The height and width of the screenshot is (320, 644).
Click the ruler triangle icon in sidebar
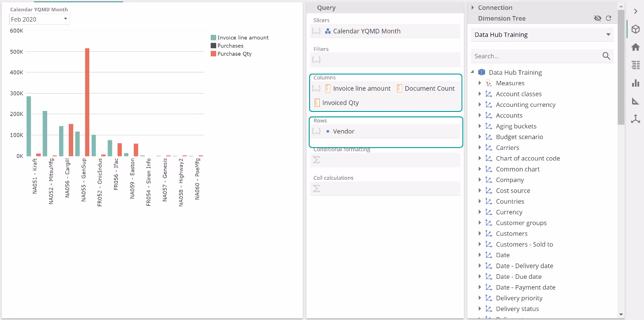click(635, 101)
